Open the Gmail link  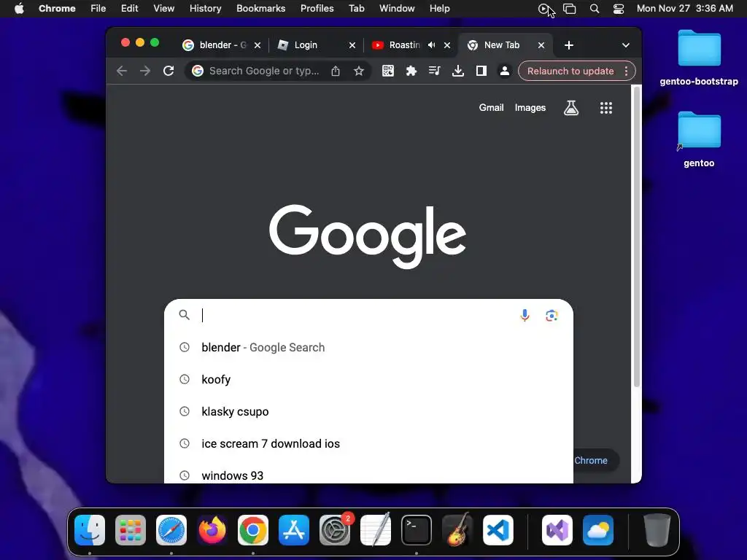[491, 108]
